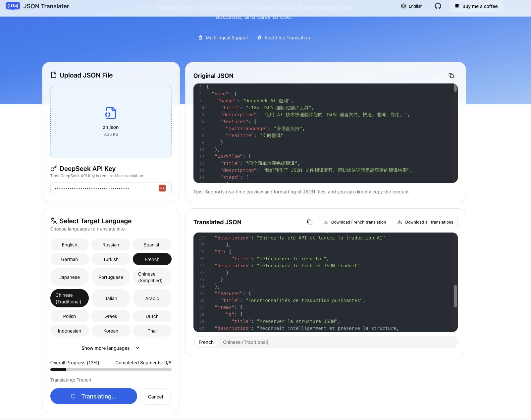Toggle Spanish target language

tap(152, 244)
